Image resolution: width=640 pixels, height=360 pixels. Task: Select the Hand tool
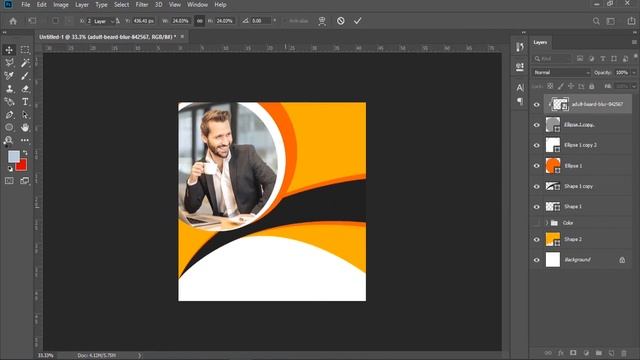click(x=25, y=127)
